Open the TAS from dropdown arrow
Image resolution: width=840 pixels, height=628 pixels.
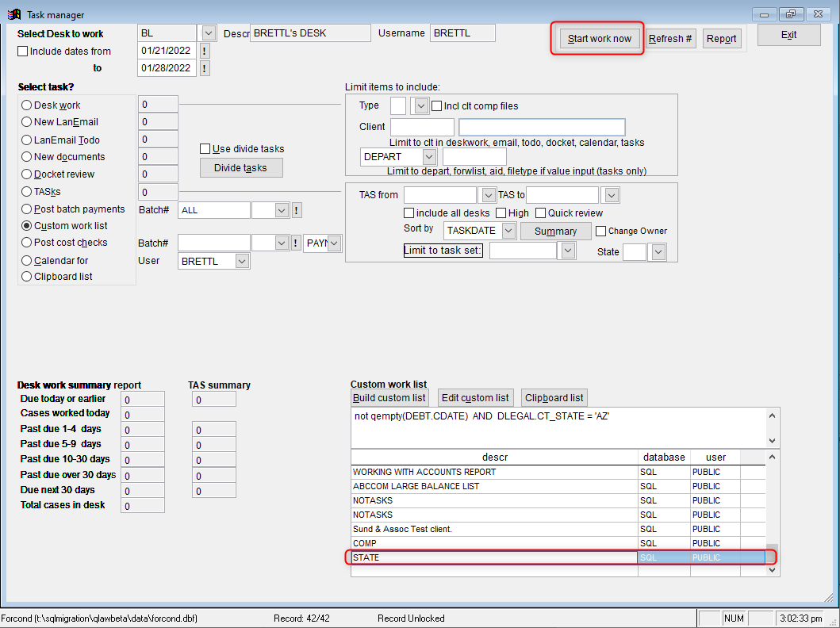(488, 195)
